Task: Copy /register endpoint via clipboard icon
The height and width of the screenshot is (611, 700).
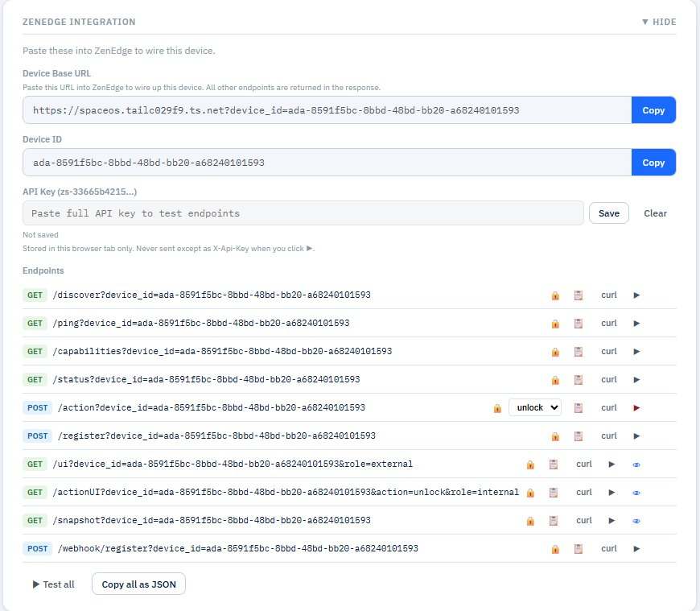Action: point(579,436)
